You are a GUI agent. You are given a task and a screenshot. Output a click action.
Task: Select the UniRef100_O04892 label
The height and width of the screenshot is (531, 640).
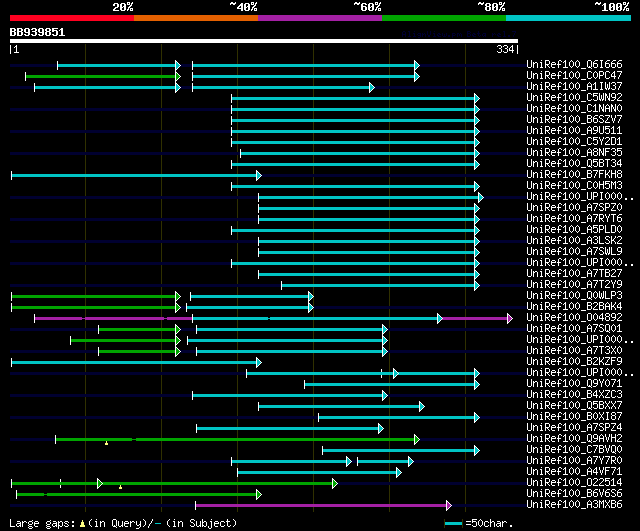tap(574, 318)
